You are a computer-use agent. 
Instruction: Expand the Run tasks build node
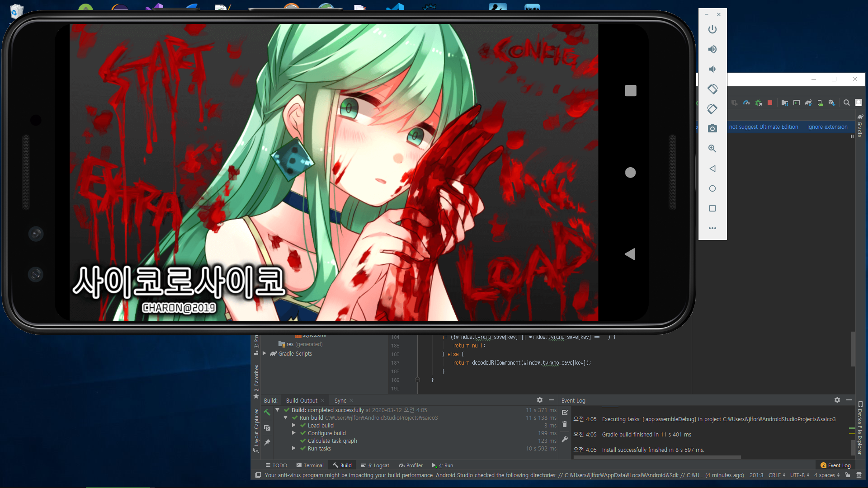pyautogui.click(x=294, y=448)
